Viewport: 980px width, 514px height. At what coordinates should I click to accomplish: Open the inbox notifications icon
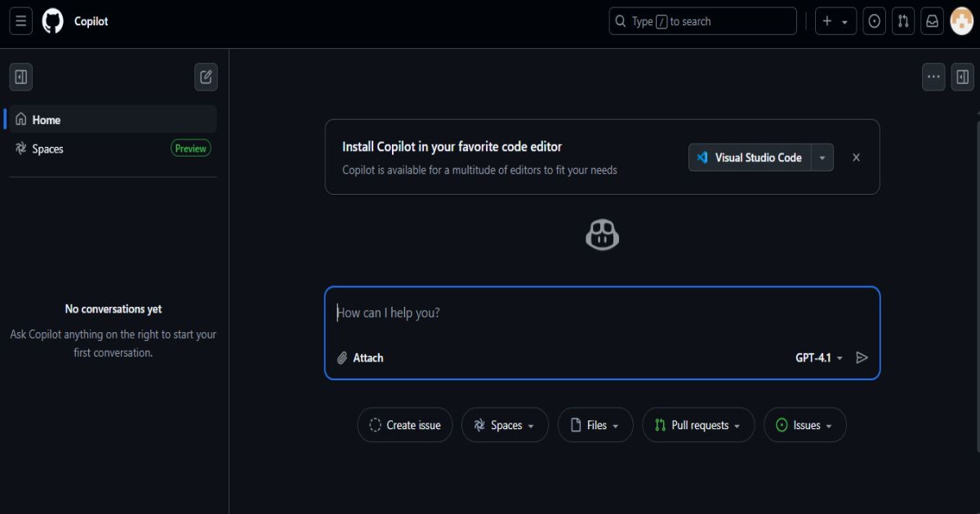(x=932, y=21)
